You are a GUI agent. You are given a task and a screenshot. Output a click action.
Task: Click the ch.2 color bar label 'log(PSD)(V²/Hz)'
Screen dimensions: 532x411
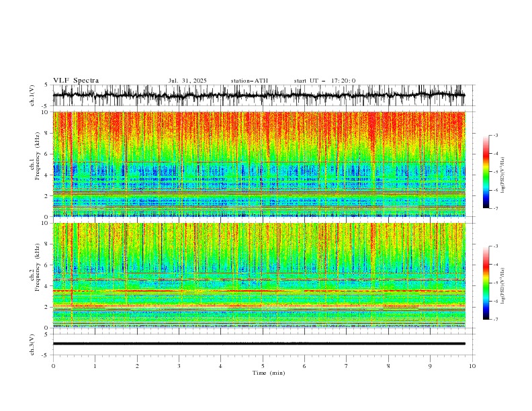point(503,285)
